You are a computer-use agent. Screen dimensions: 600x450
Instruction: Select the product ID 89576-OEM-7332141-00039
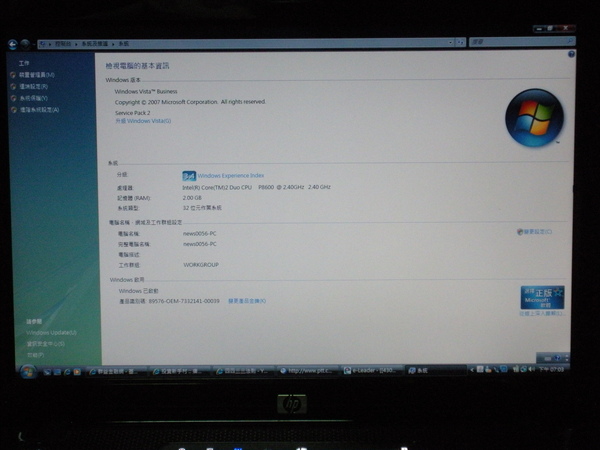point(184,301)
